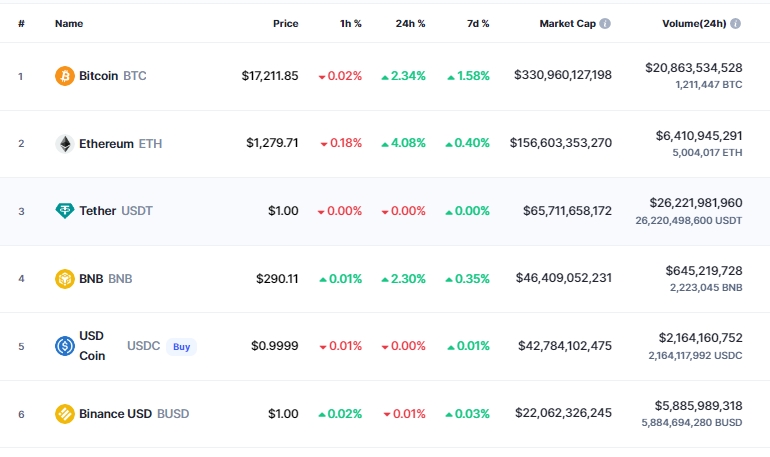Open the Volume(24h) info icon
Image resolution: width=770 pixels, height=457 pixels.
point(735,24)
